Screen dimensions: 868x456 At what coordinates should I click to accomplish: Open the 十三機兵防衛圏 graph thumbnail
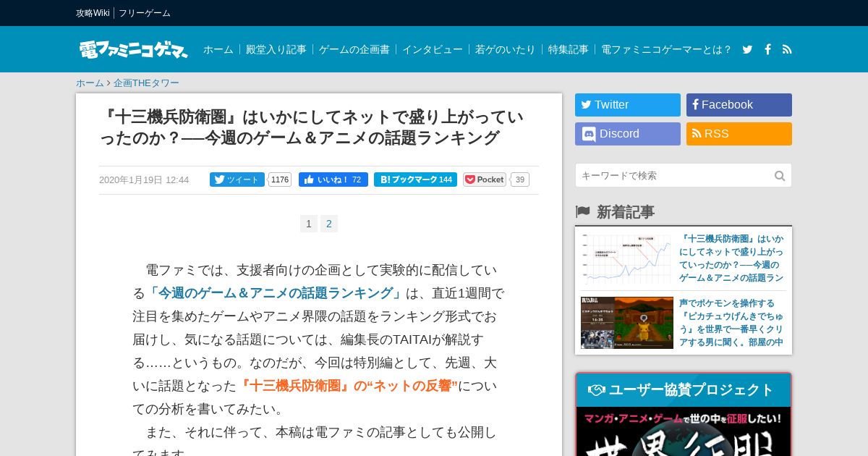[x=627, y=259]
